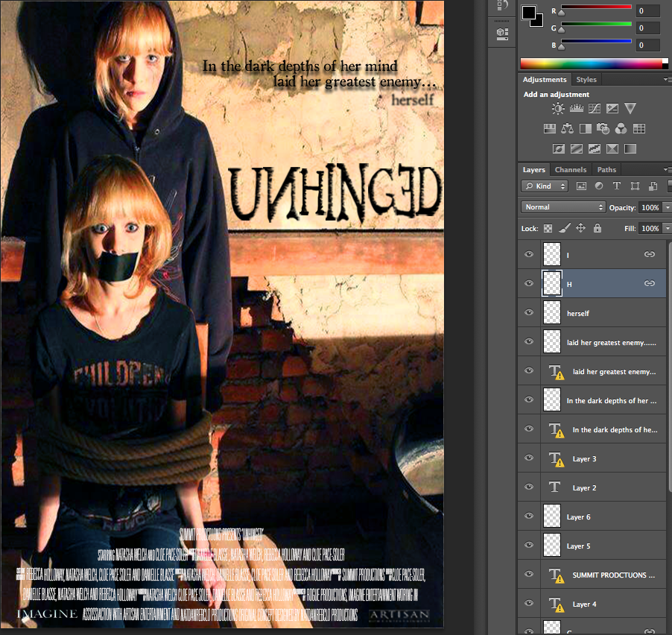Switch to the Channels tab
Screen dimensions: 672x635
click(571, 169)
